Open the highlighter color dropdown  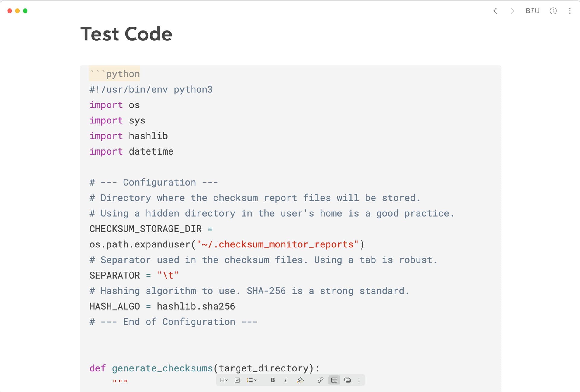[300, 380]
